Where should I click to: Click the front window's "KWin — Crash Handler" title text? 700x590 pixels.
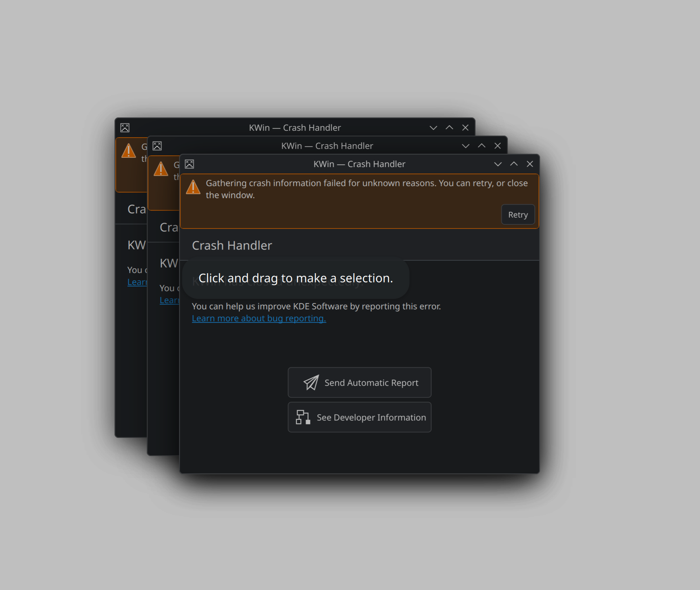[x=359, y=164]
